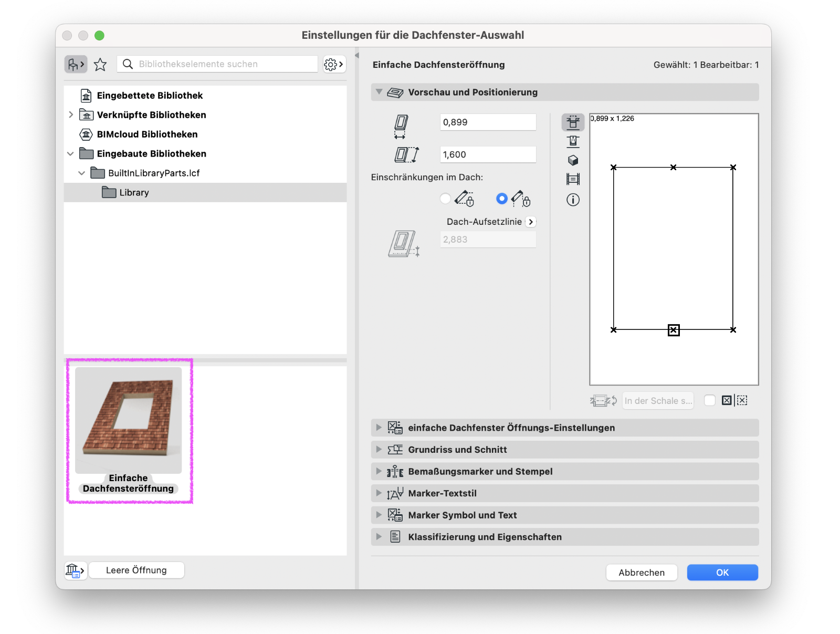The image size is (840, 634).
Task: Collapse Vorschau und Positionierung section
Action: (x=379, y=92)
